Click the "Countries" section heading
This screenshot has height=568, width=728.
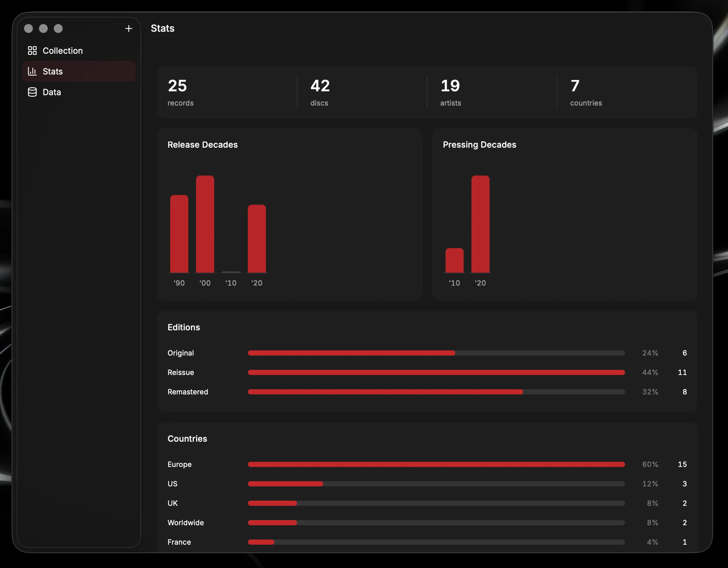[x=187, y=438]
